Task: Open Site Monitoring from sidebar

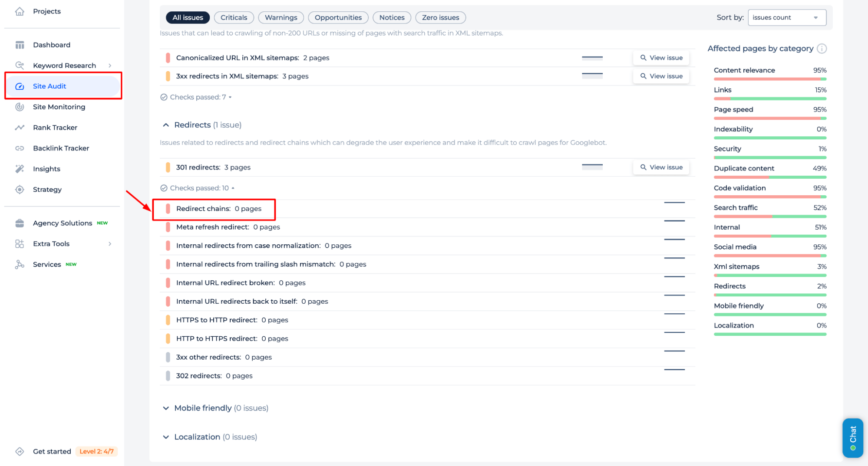Action: (59, 107)
